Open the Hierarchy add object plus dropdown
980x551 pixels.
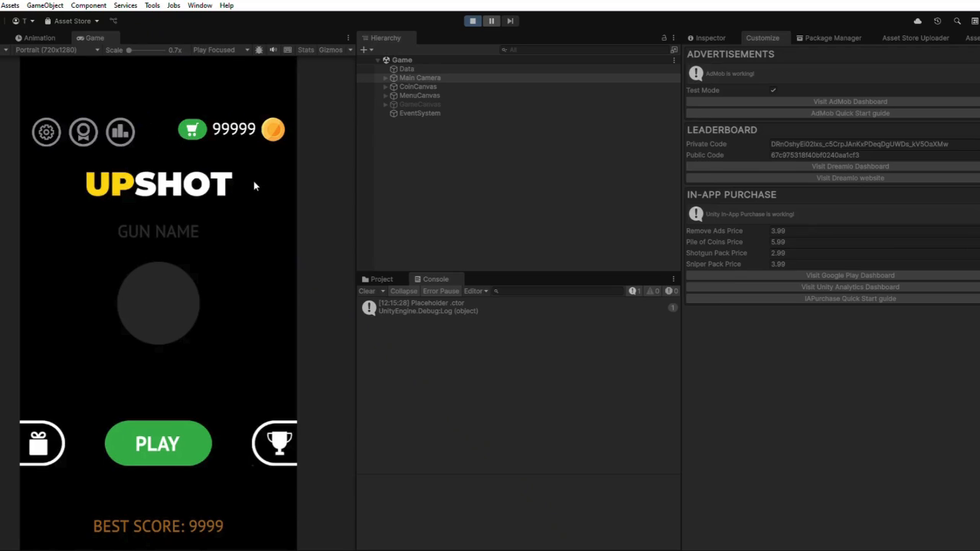(367, 50)
